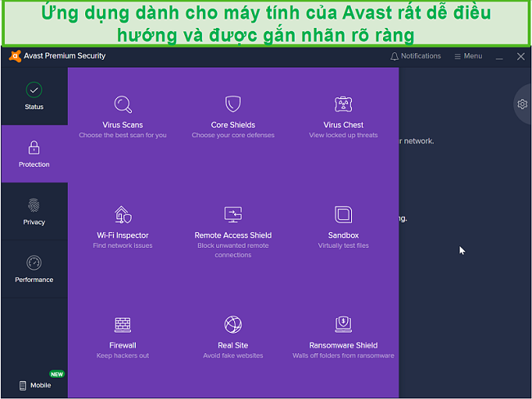Click 'Find network issues' text

pyautogui.click(x=123, y=245)
